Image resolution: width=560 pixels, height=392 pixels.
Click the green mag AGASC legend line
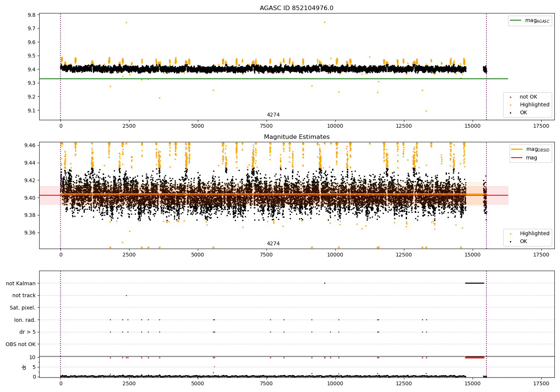click(x=516, y=21)
